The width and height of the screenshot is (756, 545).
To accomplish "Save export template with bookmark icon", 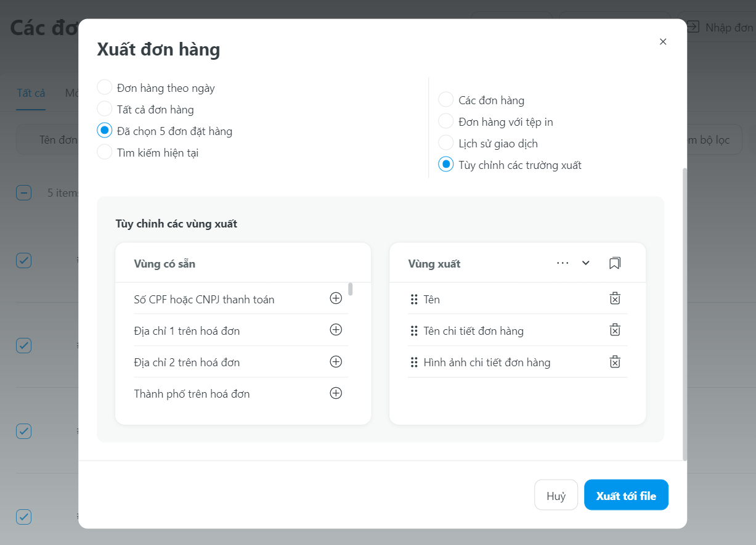I will point(614,263).
